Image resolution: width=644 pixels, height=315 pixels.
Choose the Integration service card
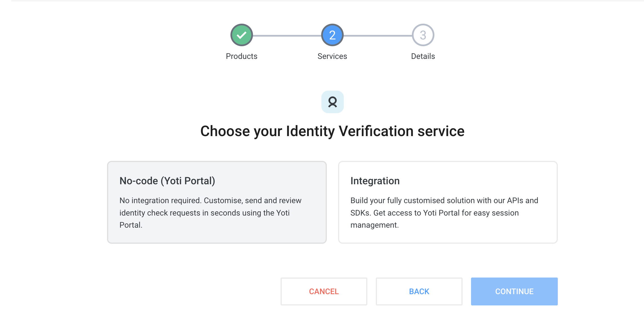click(448, 202)
